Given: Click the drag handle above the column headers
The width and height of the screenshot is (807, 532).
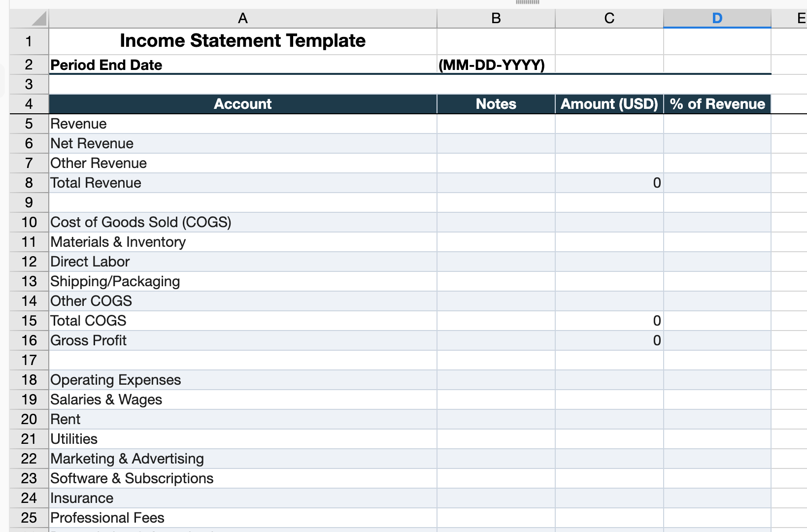Looking at the screenshot, I should (x=527, y=2).
